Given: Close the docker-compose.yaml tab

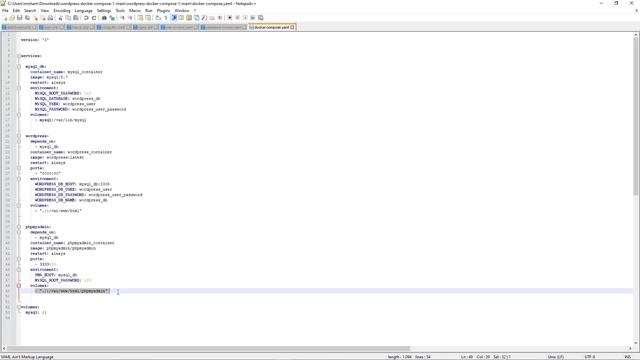Looking at the screenshot, I should coord(292,27).
